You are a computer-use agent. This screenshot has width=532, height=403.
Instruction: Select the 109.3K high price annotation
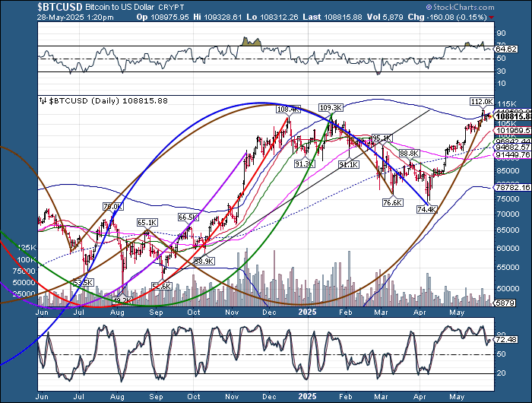(328, 108)
